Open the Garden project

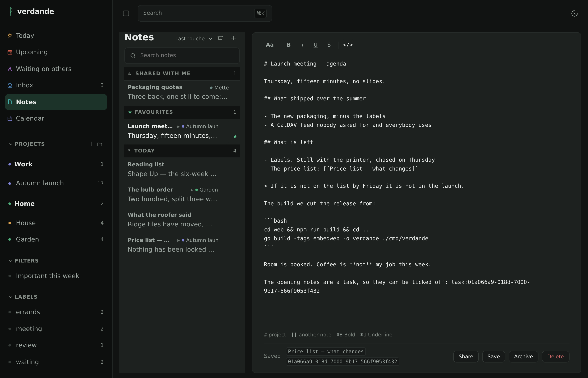(56, 239)
